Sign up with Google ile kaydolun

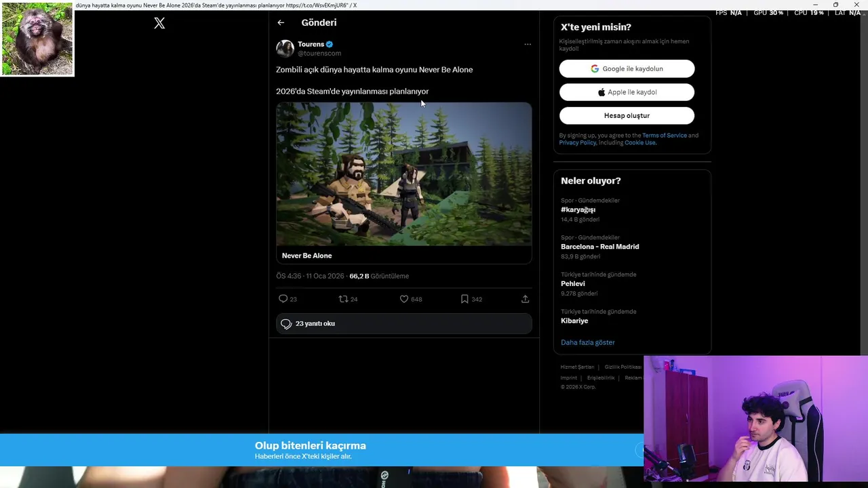tap(627, 68)
